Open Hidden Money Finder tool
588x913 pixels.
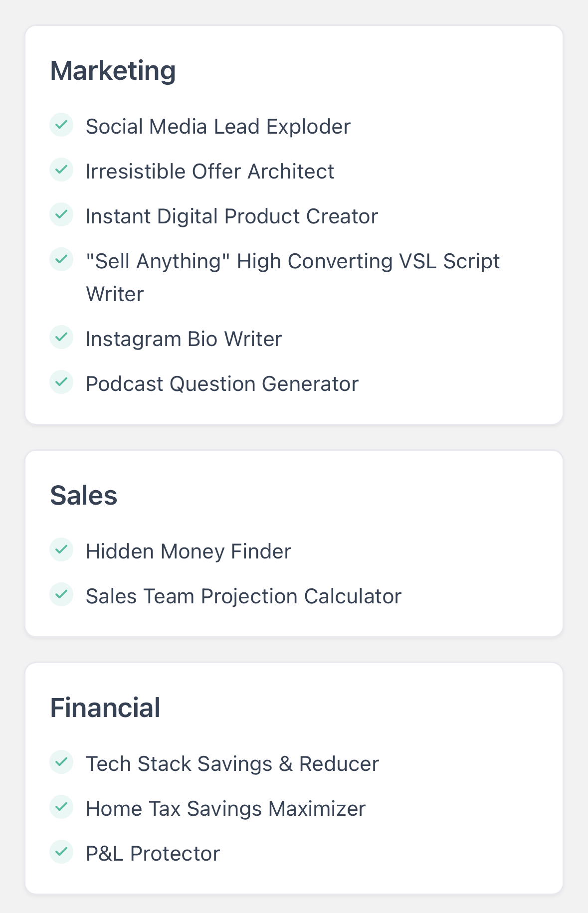(188, 551)
